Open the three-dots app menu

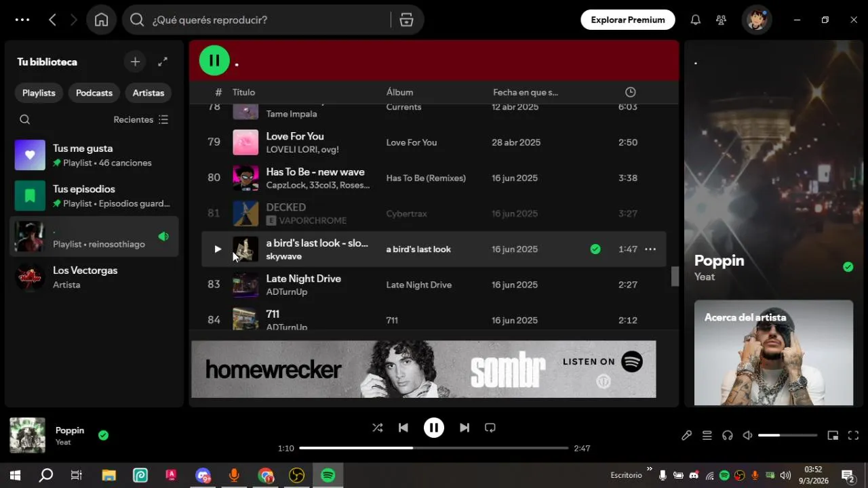click(x=22, y=20)
